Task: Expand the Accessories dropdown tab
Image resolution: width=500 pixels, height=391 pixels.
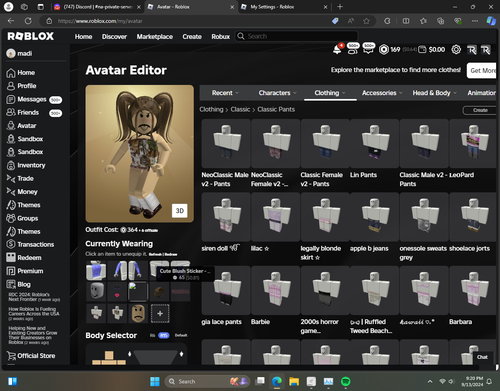Action: tap(382, 93)
